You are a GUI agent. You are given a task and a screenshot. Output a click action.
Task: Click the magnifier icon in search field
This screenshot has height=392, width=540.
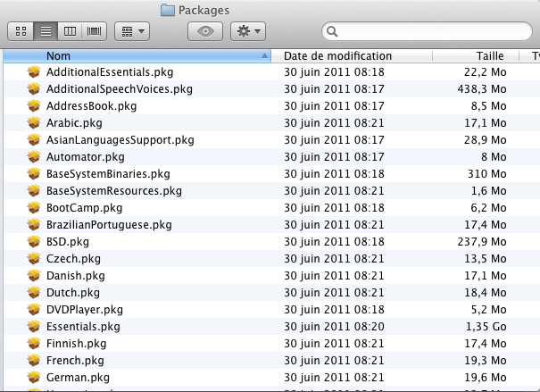[332, 31]
